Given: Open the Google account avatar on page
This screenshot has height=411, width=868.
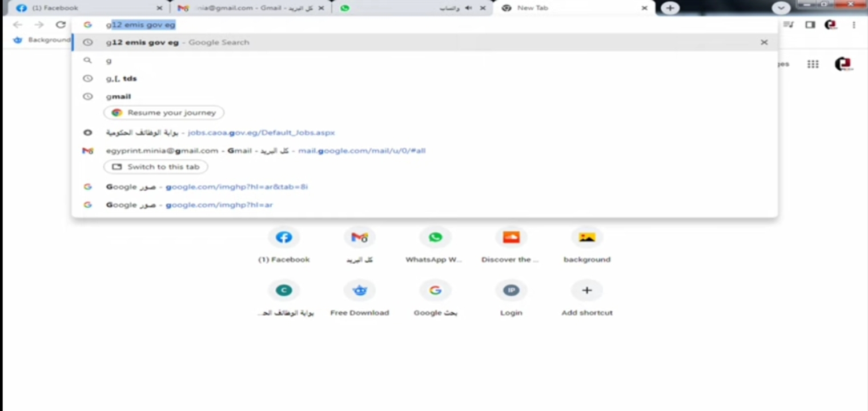Looking at the screenshot, I should [844, 64].
